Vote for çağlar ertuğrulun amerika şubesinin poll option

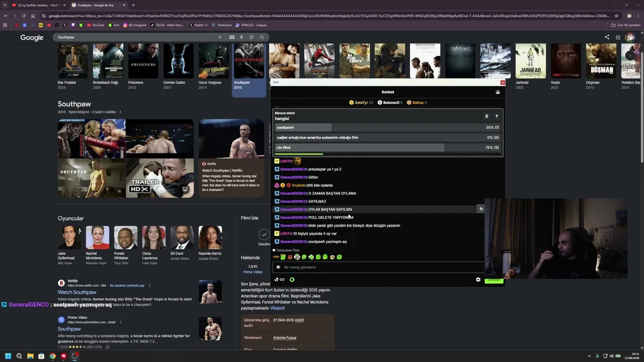point(387,137)
